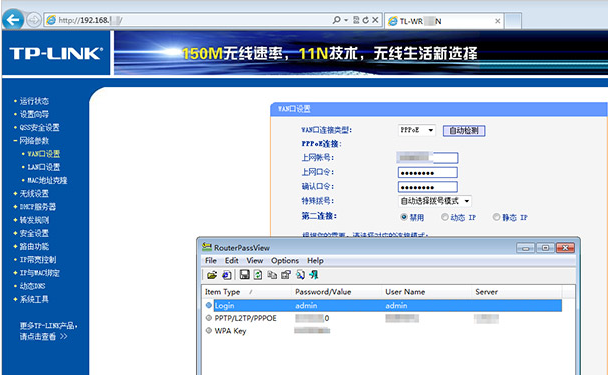Open the 特殊拨号 mode dropdown

(435, 201)
